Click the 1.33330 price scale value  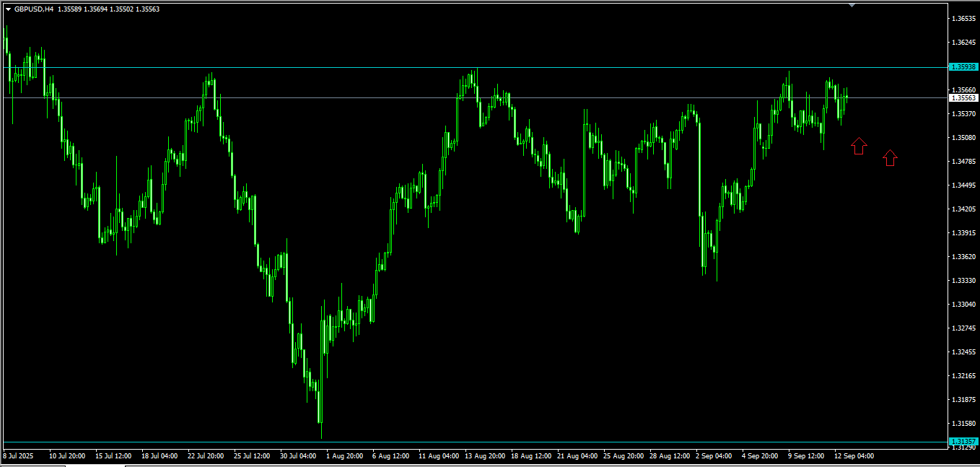965,280
